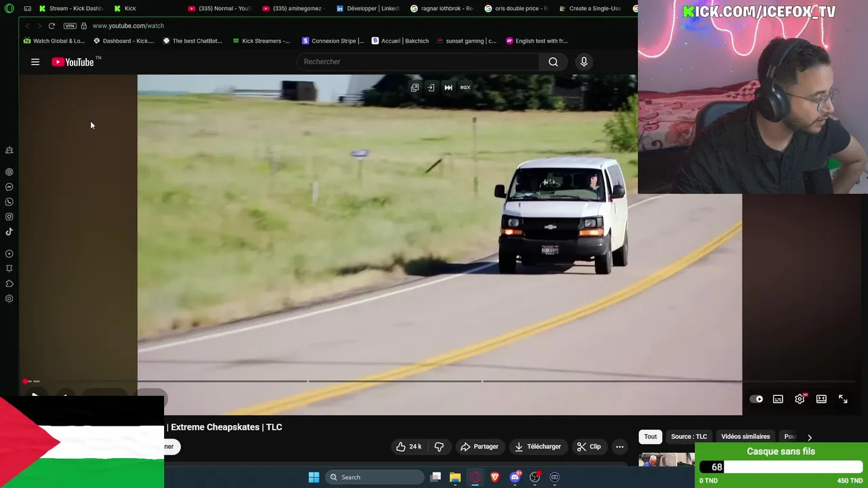Switch to the (335) Normal YouTube tab
The height and width of the screenshot is (488, 868).
219,8
